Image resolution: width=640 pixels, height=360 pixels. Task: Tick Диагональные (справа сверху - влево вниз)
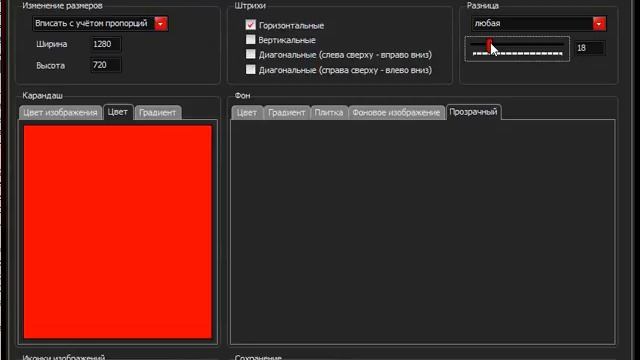pyautogui.click(x=251, y=69)
